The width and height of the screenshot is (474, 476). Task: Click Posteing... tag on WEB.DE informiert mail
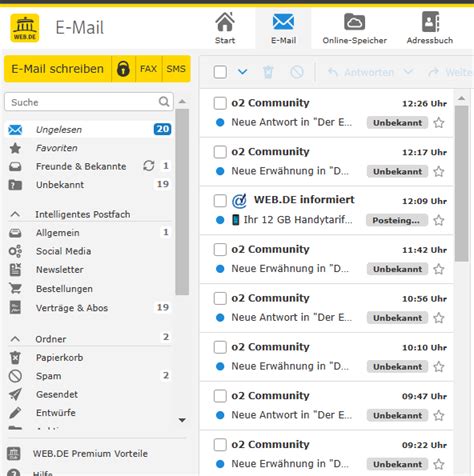(397, 220)
